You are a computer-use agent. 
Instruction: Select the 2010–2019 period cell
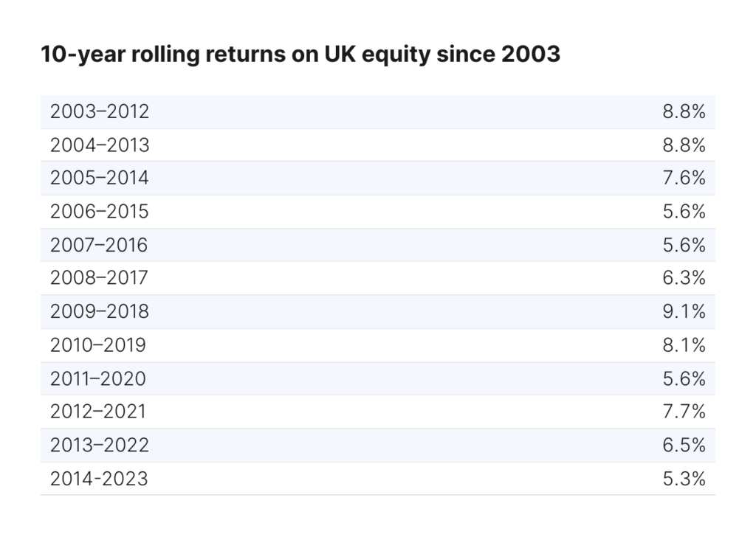click(x=98, y=345)
